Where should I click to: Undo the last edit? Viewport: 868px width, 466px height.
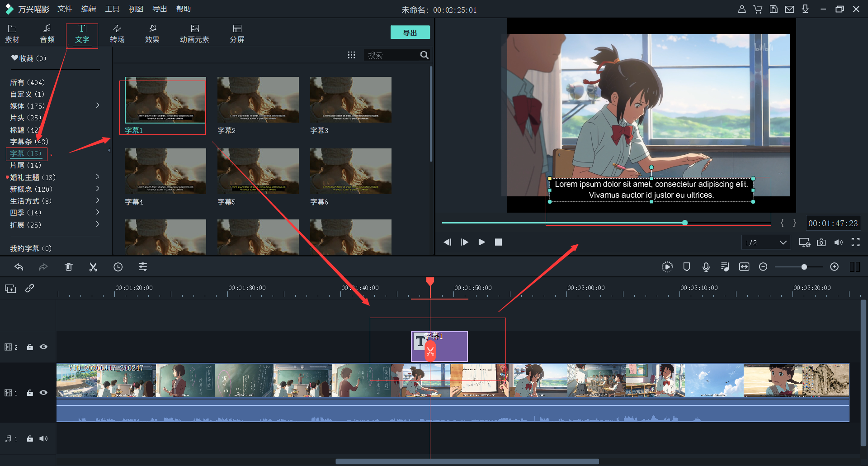click(19, 267)
